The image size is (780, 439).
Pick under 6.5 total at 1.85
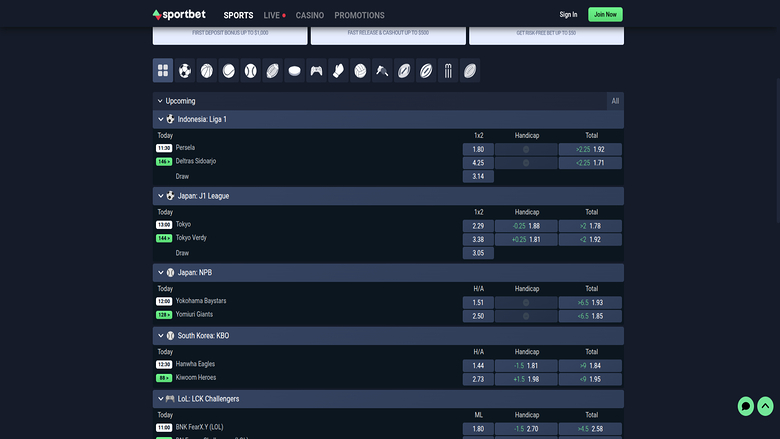pos(590,316)
